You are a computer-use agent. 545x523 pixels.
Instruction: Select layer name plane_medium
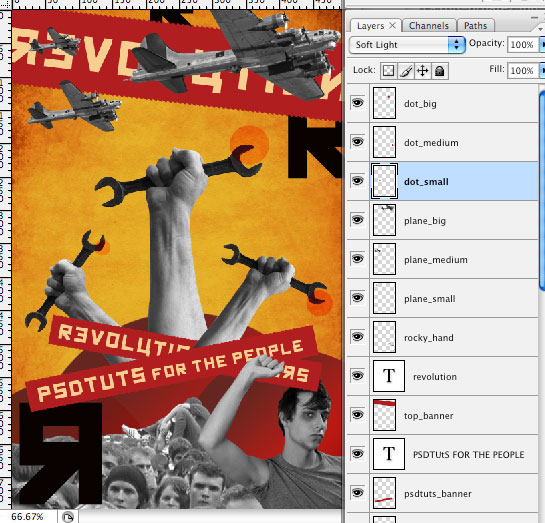pos(436,260)
